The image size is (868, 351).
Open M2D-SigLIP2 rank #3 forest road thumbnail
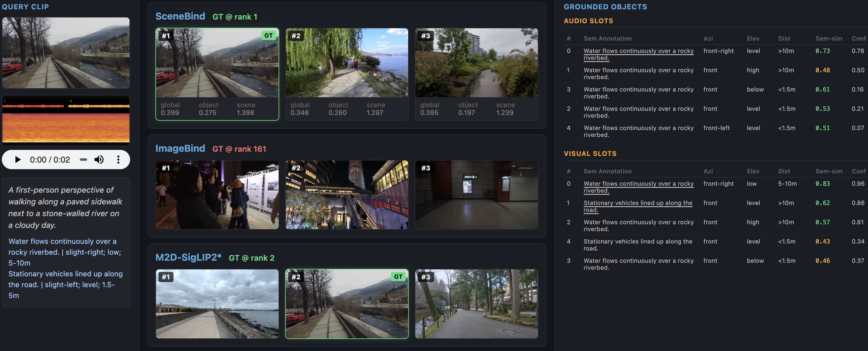tap(476, 303)
